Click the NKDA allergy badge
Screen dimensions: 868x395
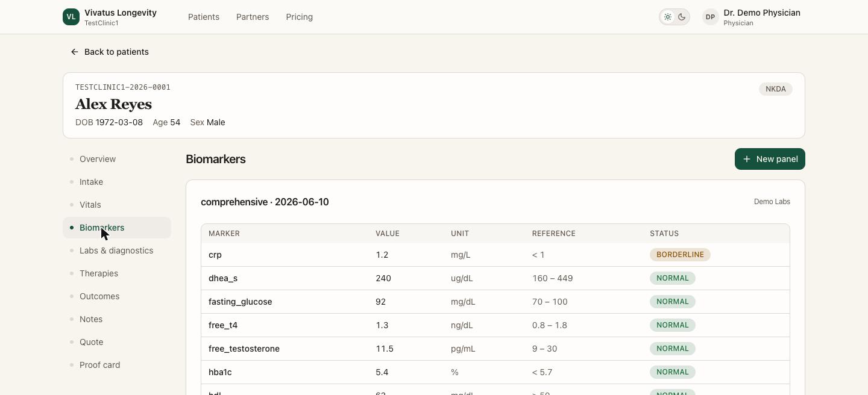pyautogui.click(x=775, y=89)
